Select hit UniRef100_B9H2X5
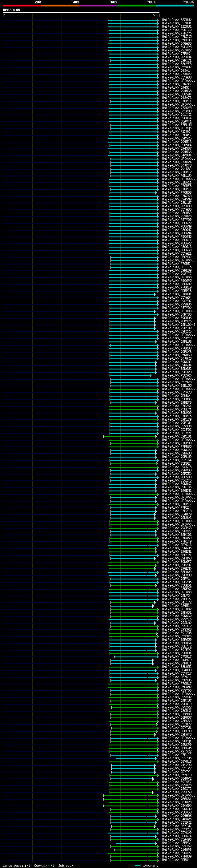 pyautogui.click(x=177, y=332)
